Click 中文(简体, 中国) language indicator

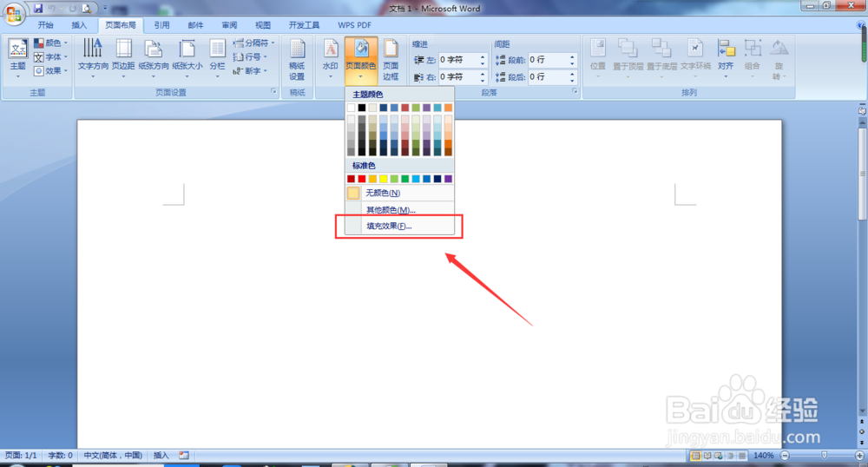click(113, 456)
